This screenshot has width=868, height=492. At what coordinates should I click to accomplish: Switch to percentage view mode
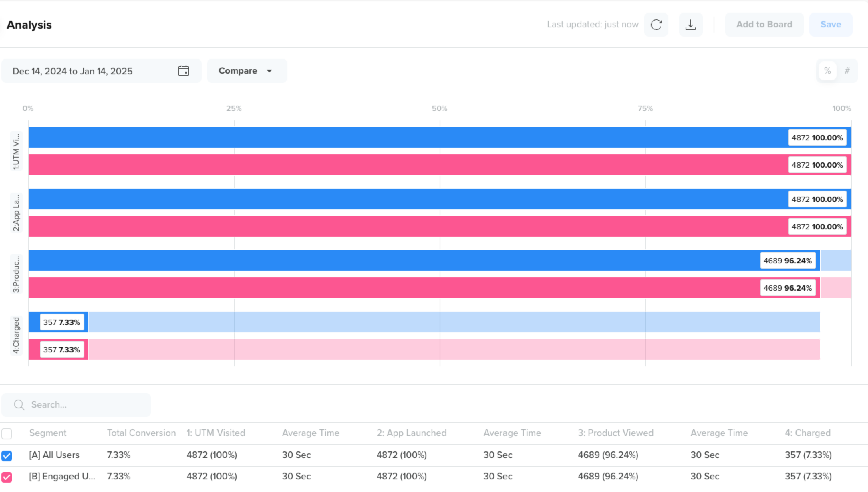coord(828,71)
